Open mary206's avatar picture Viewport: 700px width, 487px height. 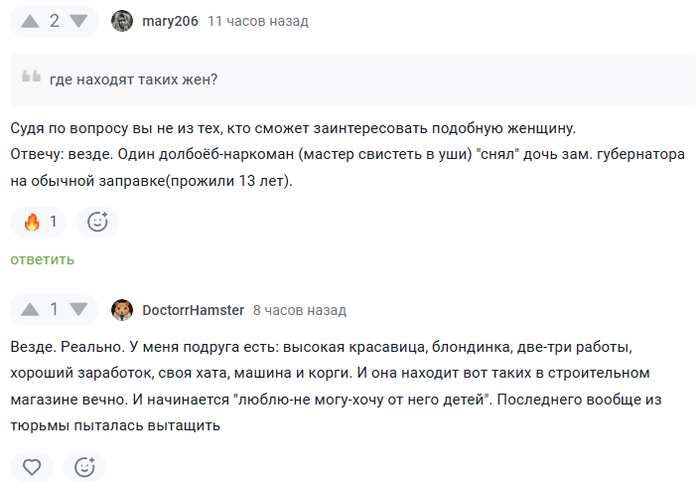pyautogui.click(x=122, y=21)
